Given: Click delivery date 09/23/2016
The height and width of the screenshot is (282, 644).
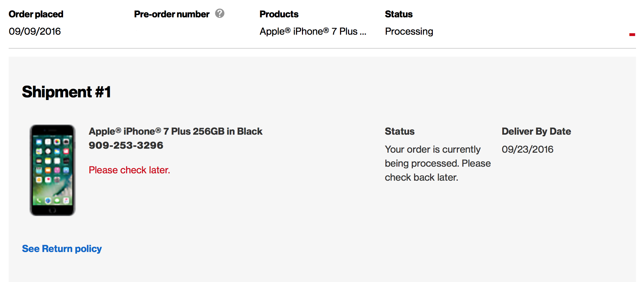Looking at the screenshot, I should pos(528,149).
